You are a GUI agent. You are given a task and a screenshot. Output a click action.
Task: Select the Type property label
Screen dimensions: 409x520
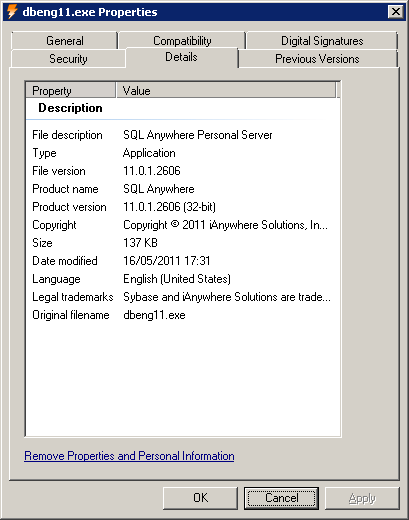(x=44, y=153)
